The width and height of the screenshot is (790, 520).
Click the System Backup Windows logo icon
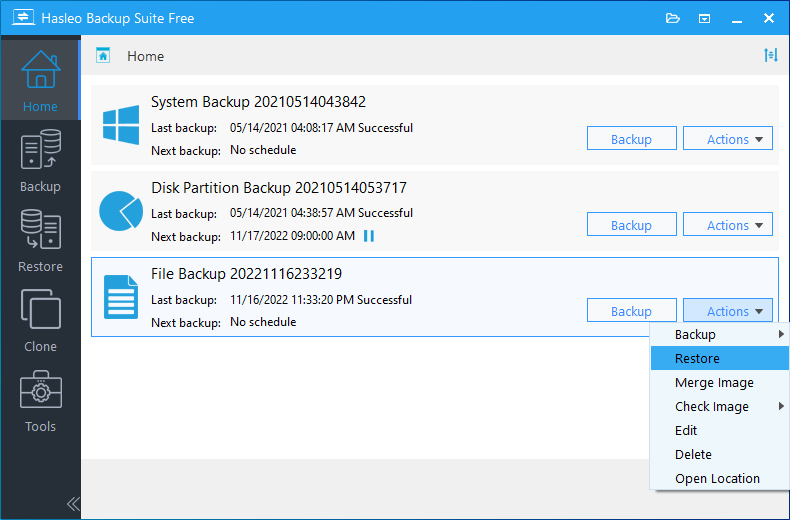point(121,125)
